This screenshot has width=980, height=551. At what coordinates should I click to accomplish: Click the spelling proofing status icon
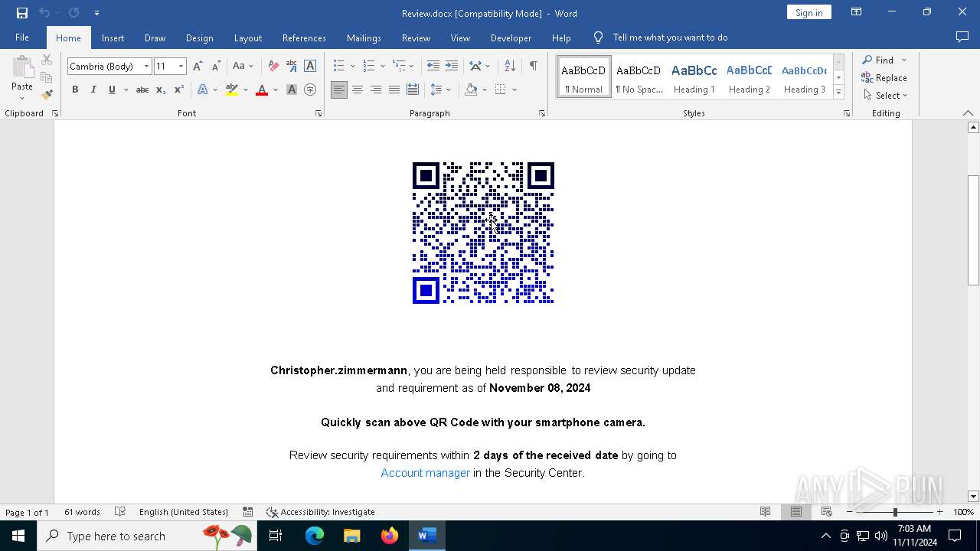[x=120, y=512]
